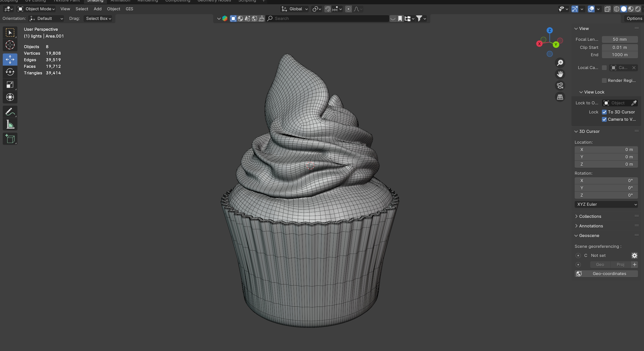
Task: Toggle orthographic grid view icon
Action: [x=560, y=97]
